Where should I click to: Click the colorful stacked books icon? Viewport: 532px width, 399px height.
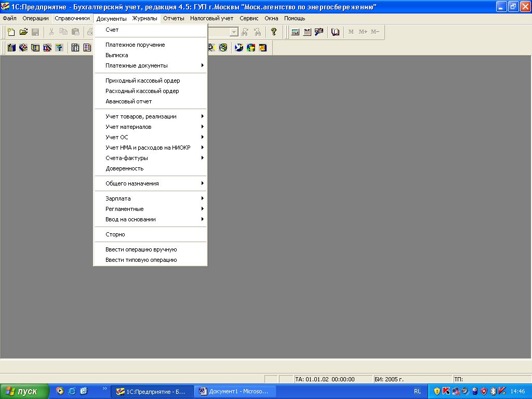(23, 48)
